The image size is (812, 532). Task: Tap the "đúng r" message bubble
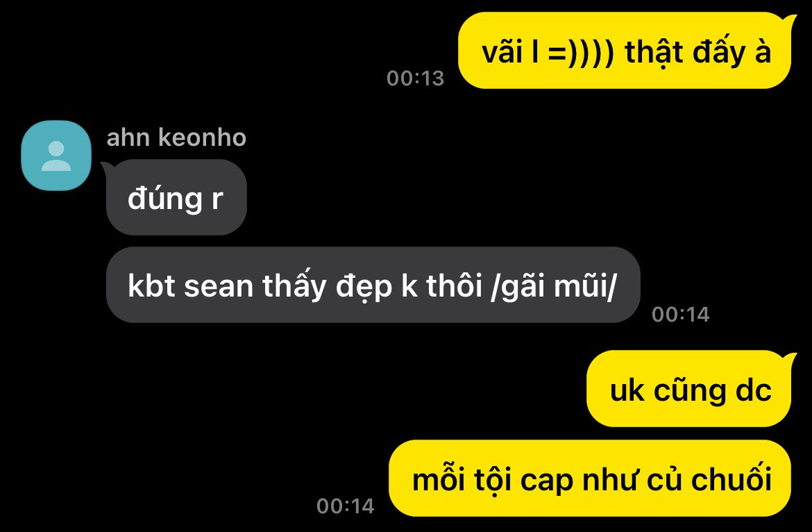(176, 197)
